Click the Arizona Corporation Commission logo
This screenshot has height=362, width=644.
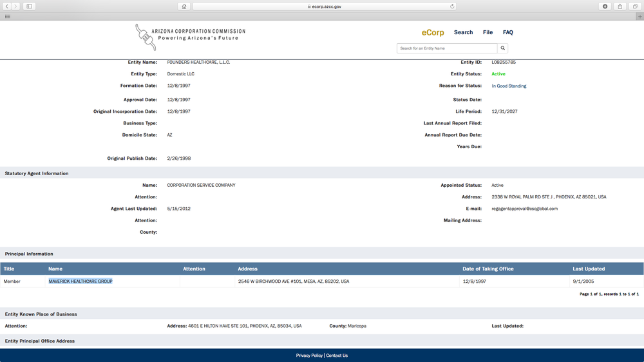pos(190,35)
